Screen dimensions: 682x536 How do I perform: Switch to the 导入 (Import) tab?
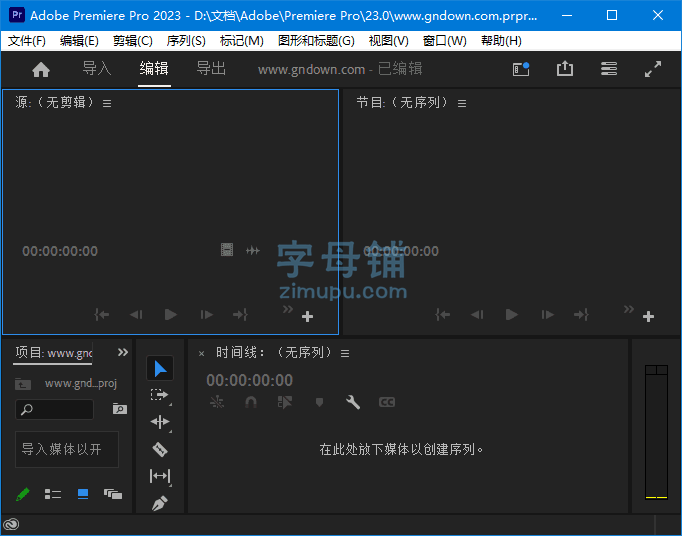tap(97, 68)
